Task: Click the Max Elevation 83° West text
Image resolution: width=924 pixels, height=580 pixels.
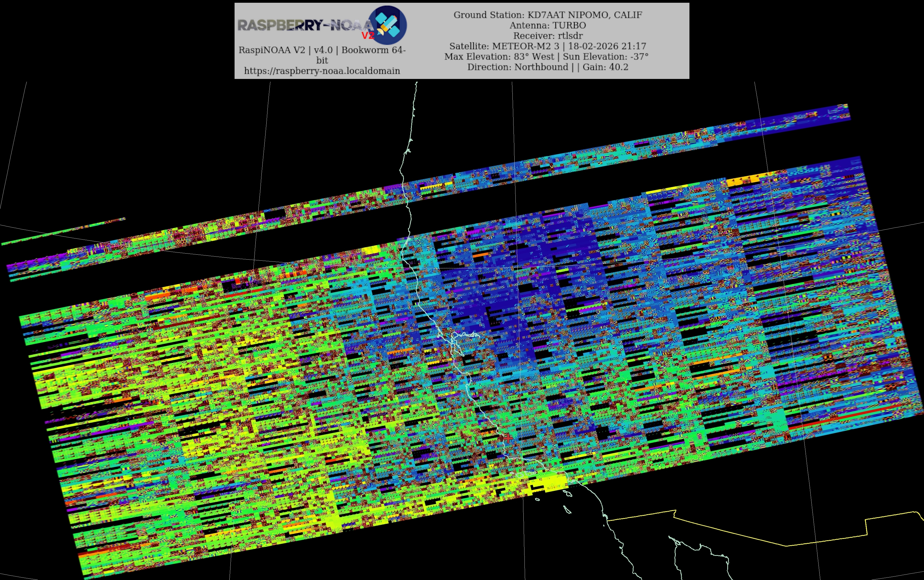Action: click(x=499, y=56)
